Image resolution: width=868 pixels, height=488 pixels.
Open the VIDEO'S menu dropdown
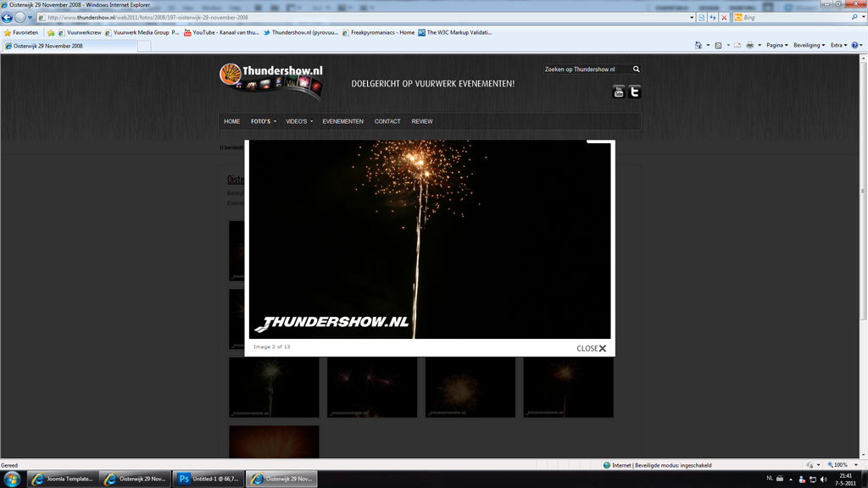[x=299, y=122]
